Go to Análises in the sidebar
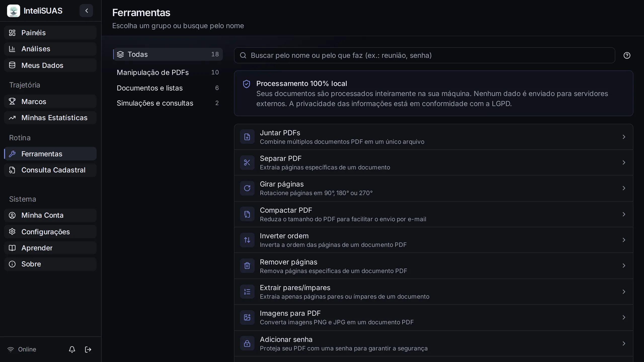Image resolution: width=644 pixels, height=362 pixels. 50,49
